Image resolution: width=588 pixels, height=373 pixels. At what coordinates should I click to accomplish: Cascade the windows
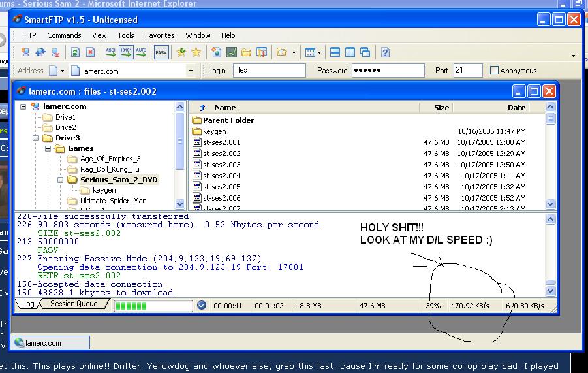[x=365, y=52]
